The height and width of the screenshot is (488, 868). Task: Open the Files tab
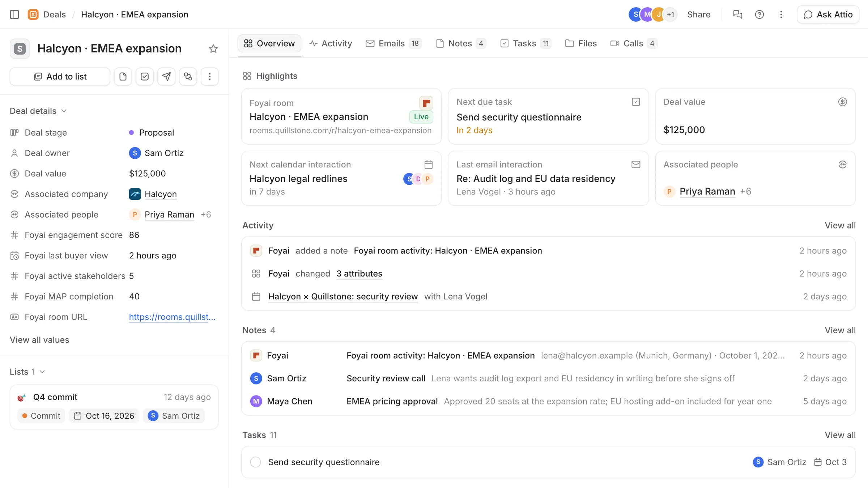(x=581, y=43)
